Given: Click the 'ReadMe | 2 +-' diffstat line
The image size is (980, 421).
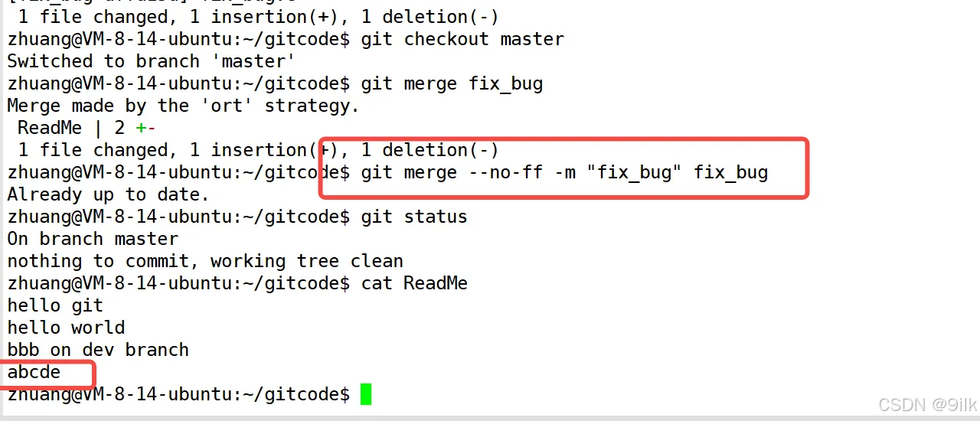Looking at the screenshot, I should click(x=87, y=128).
